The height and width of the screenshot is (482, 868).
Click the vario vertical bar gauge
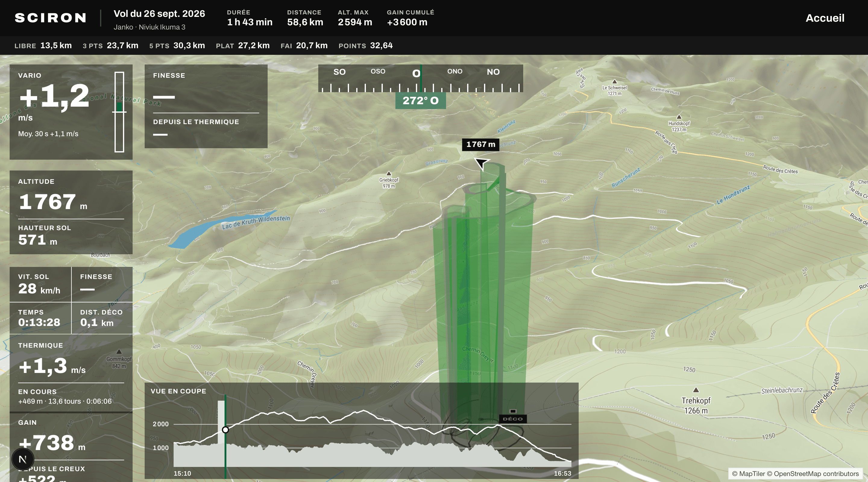pyautogui.click(x=119, y=112)
